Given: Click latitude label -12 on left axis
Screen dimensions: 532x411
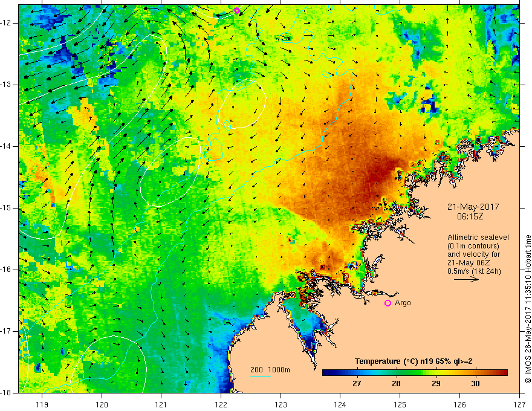Looking at the screenshot, I should [x=6, y=23].
